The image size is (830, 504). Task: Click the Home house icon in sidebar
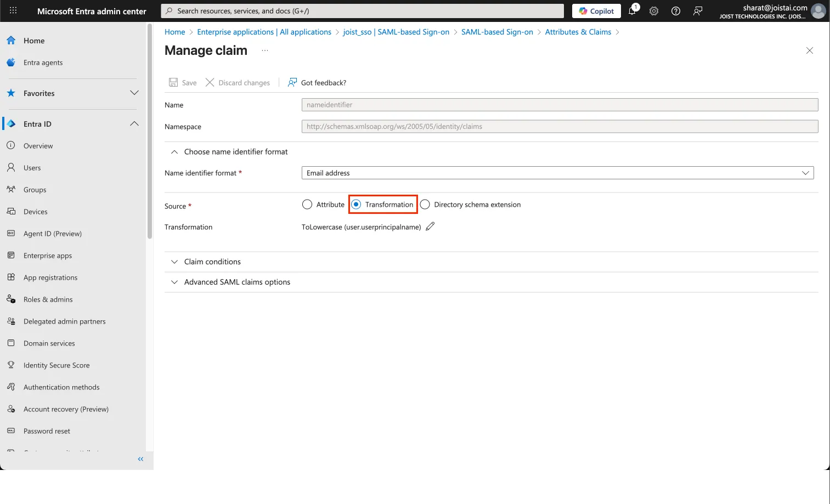pyautogui.click(x=11, y=41)
